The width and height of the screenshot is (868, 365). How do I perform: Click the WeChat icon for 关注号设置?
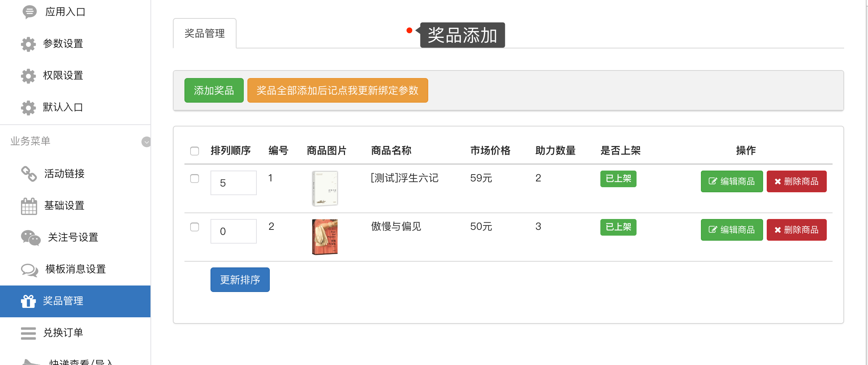click(x=31, y=238)
